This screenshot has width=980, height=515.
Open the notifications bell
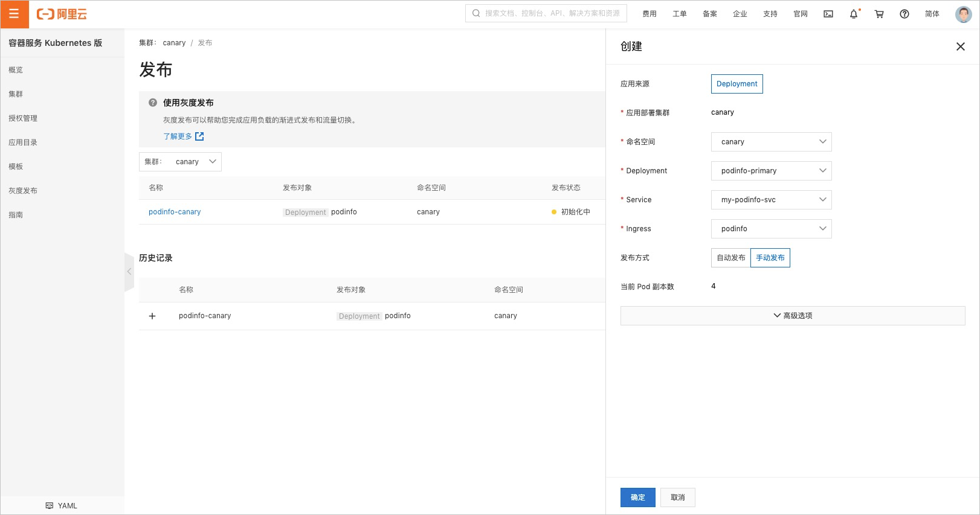pos(854,14)
